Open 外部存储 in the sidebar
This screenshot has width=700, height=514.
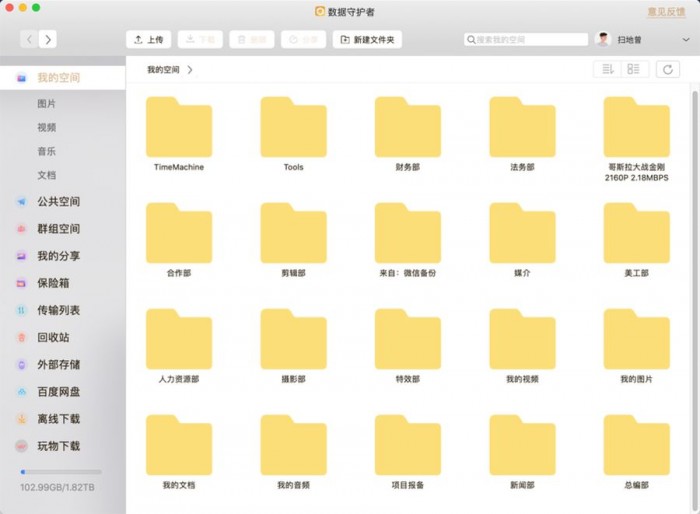pyautogui.click(x=58, y=364)
